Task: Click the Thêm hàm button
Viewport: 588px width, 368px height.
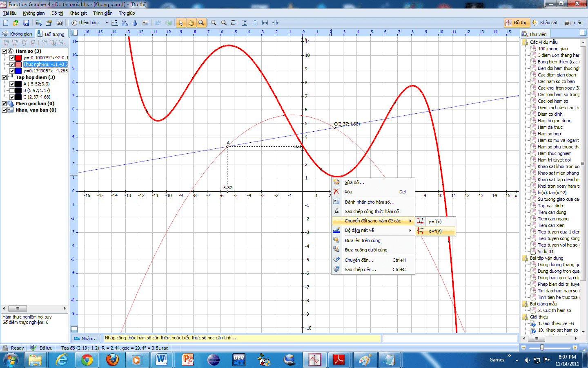Action: pyautogui.click(x=85, y=23)
